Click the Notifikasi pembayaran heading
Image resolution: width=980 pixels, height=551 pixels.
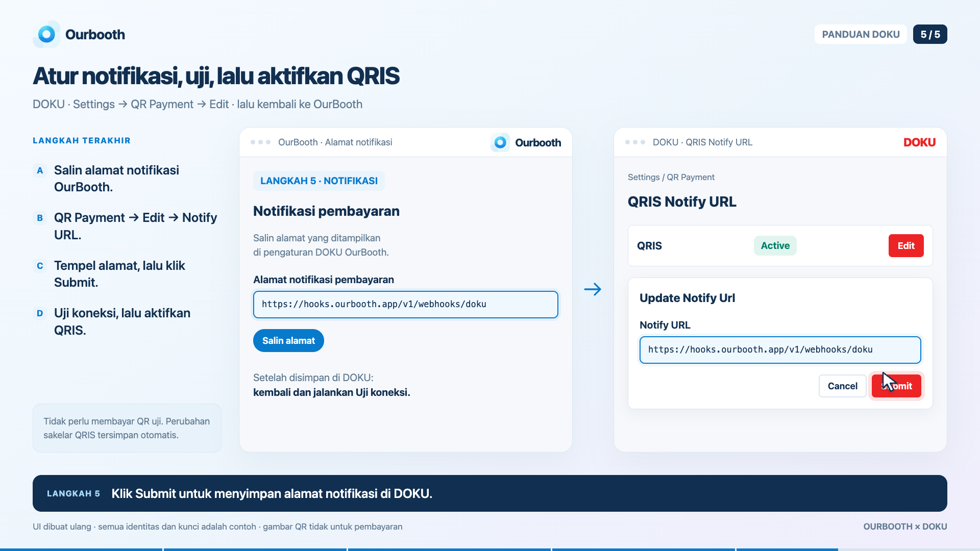click(326, 211)
